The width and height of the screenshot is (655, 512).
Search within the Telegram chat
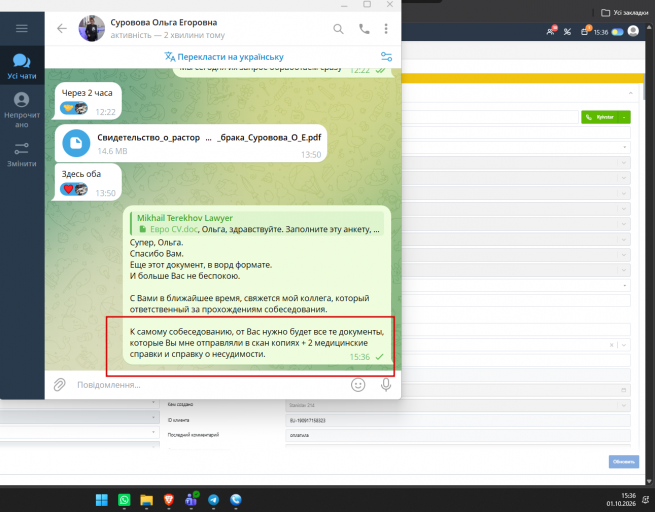(338, 29)
